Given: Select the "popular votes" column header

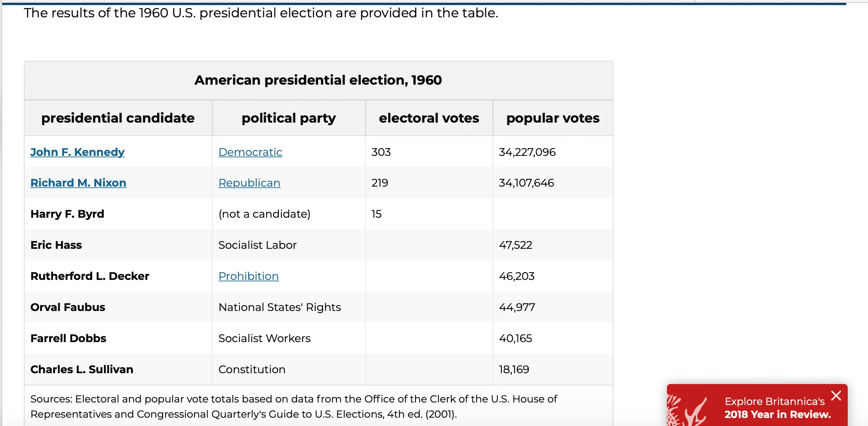Looking at the screenshot, I should (x=553, y=118).
